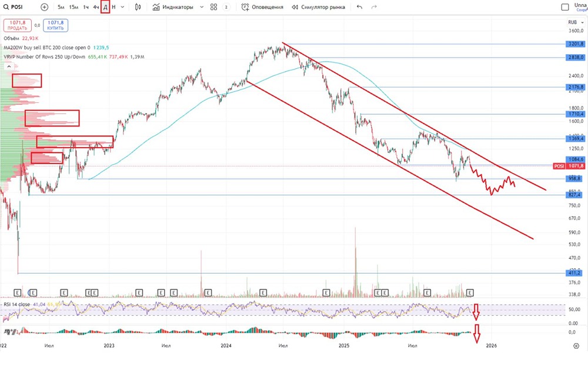
Task: Click the 50,00 RSI scale value
Action: coord(573,309)
